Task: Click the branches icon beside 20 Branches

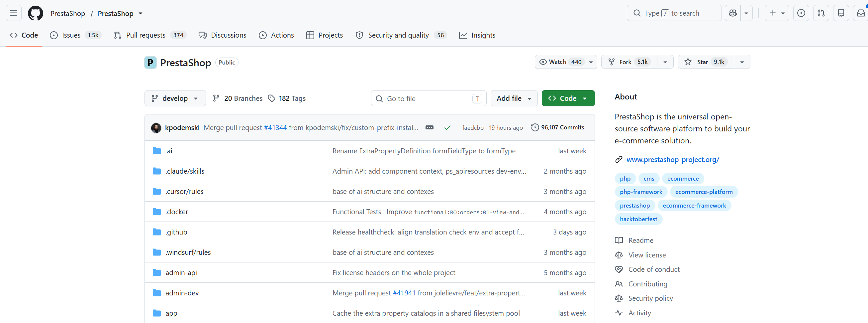Action: (x=216, y=98)
